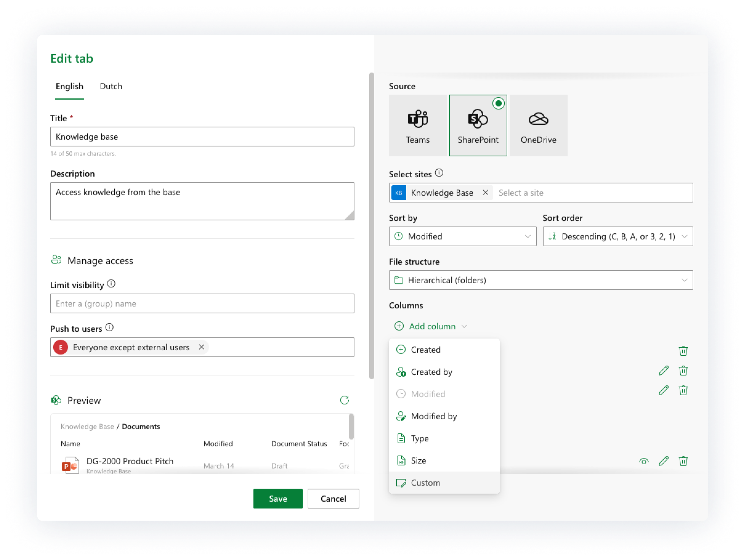Open the DG-2000 Product Pitch file
745x560 pixels.
click(130, 461)
